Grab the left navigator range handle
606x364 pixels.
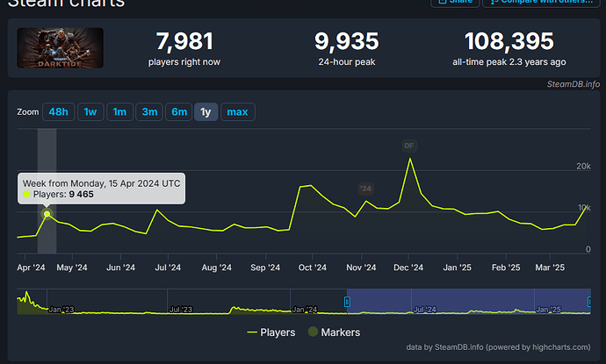tap(347, 302)
